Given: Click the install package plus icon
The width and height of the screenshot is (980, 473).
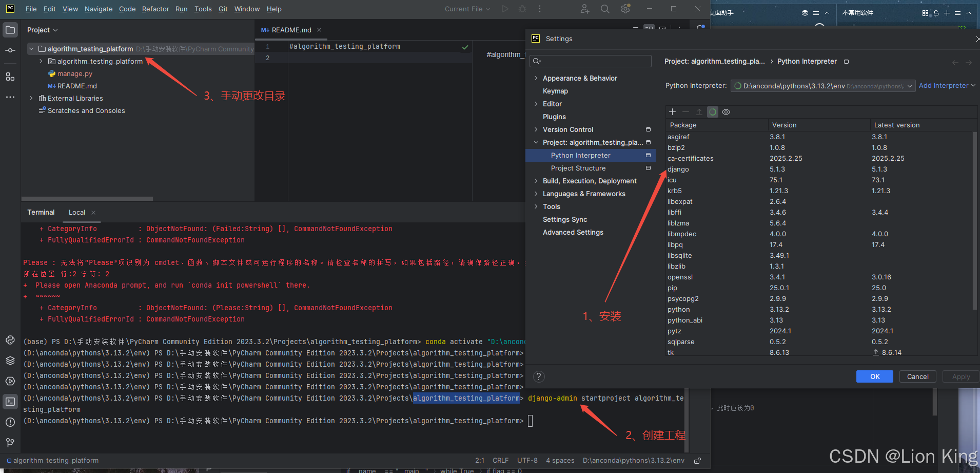Looking at the screenshot, I should pyautogui.click(x=672, y=112).
